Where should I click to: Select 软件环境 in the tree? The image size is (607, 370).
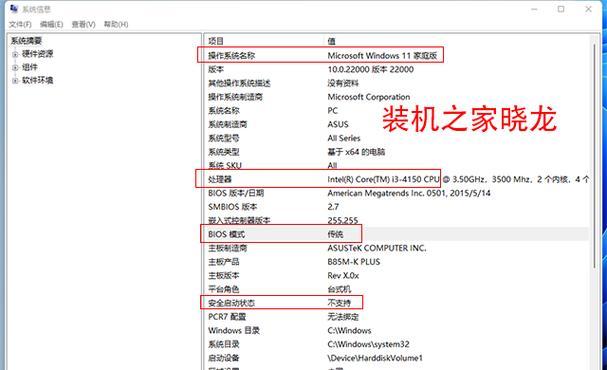pos(38,81)
